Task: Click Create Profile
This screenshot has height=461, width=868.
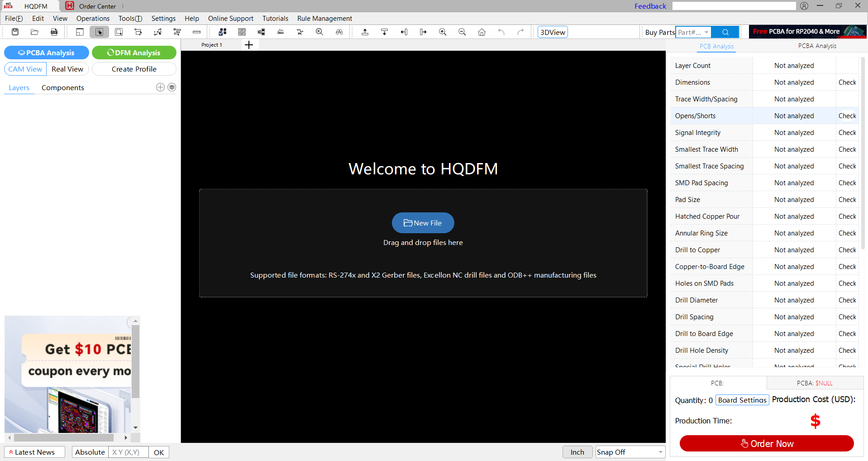Action: coord(134,69)
